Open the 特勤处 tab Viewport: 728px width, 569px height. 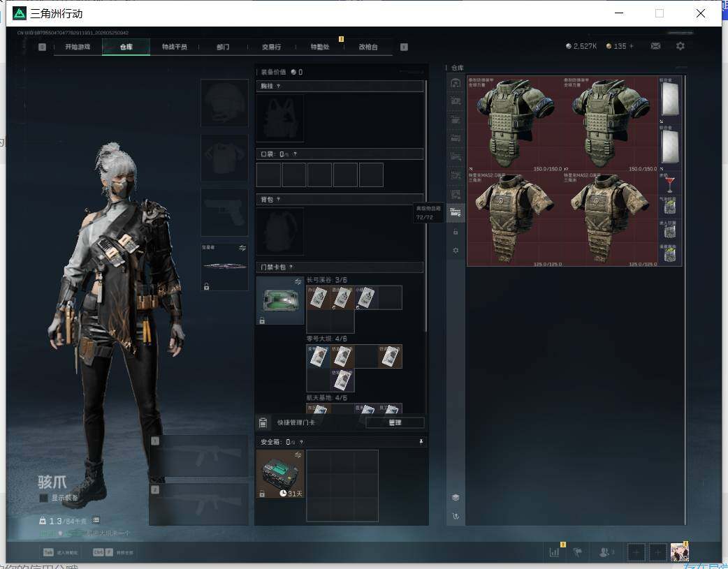[320, 47]
